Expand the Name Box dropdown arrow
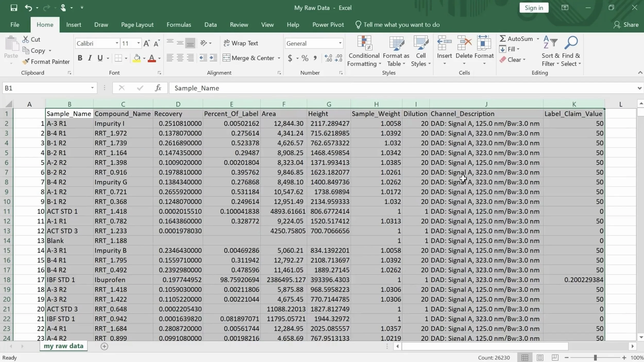644x362 pixels. click(92, 88)
